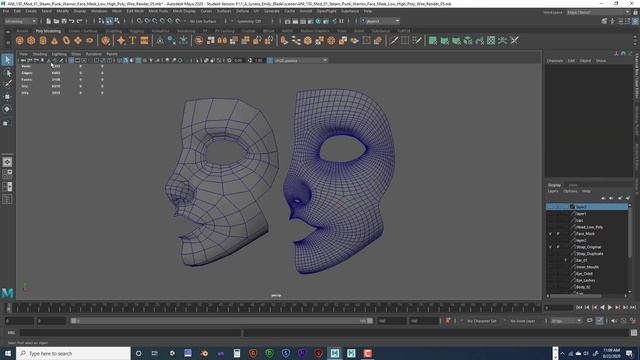
Task: Click the Multi-Cut knife shelf icon
Action: (393, 40)
